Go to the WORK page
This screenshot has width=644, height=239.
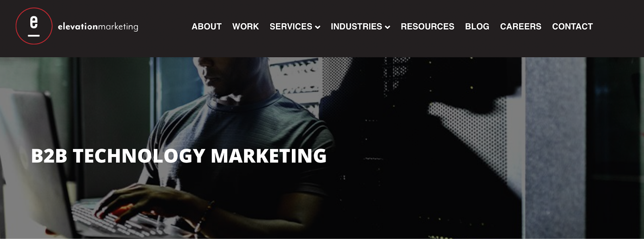[246, 27]
